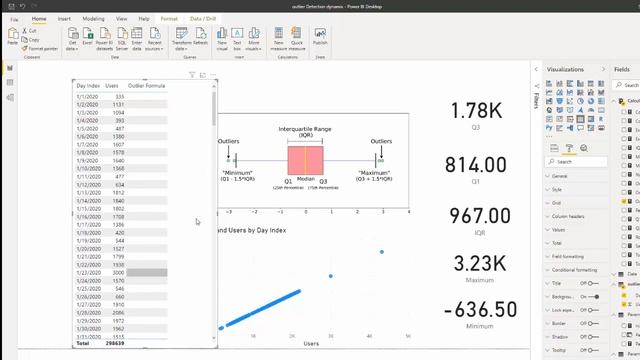
Task: Click the Fields pane Search box
Action: click(627, 85)
